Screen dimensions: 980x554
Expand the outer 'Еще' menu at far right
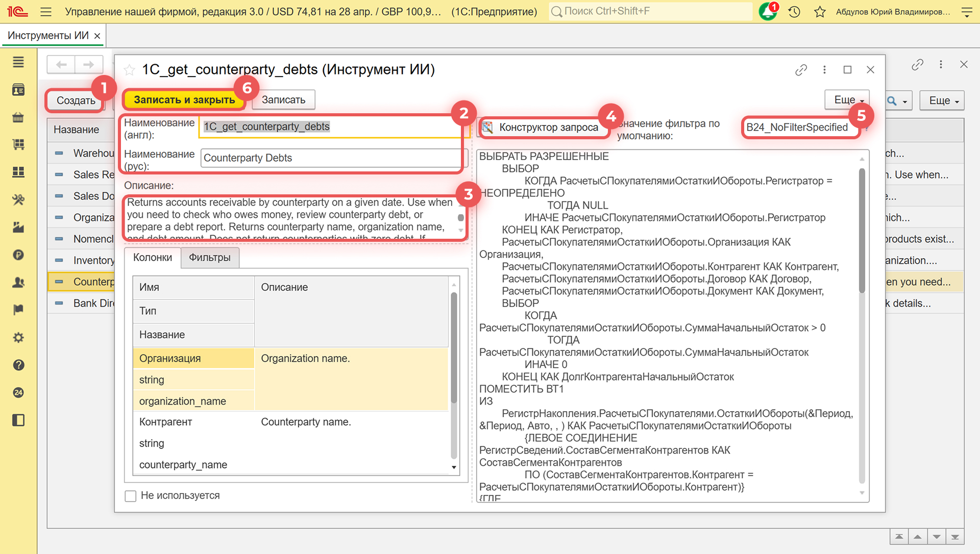[x=943, y=101]
